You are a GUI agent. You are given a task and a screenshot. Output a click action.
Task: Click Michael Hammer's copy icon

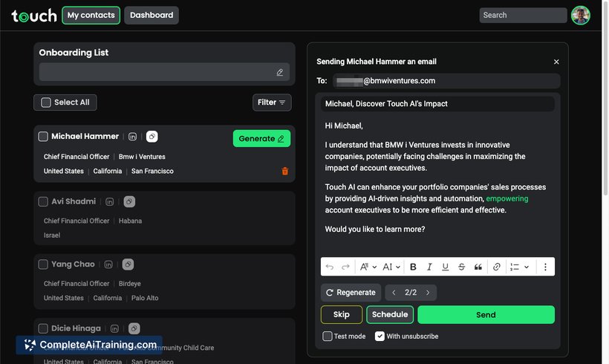(x=152, y=137)
